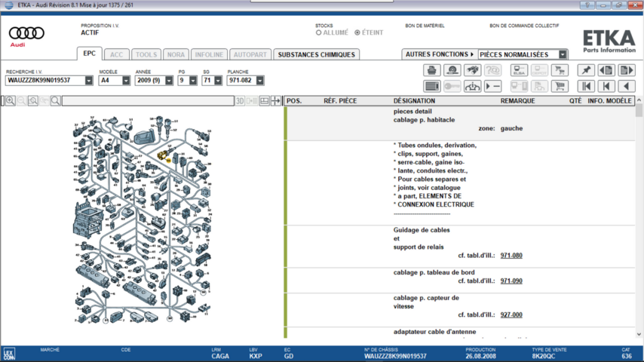The height and width of the screenshot is (362, 644).
Task: Click the list panel icon below the printer
Action: tap(431, 86)
